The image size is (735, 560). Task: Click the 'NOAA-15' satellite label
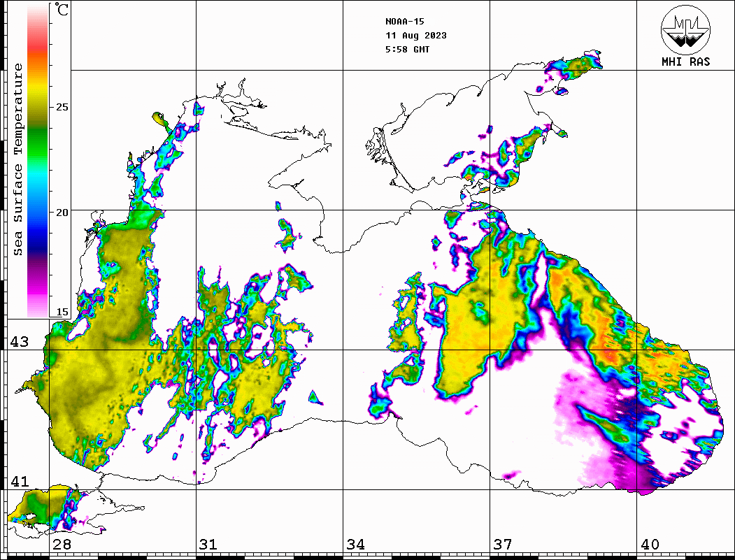tap(405, 22)
